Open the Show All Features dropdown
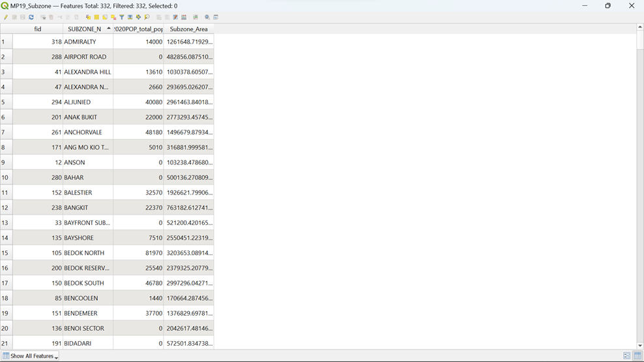The width and height of the screenshot is (644, 362). click(x=31, y=356)
